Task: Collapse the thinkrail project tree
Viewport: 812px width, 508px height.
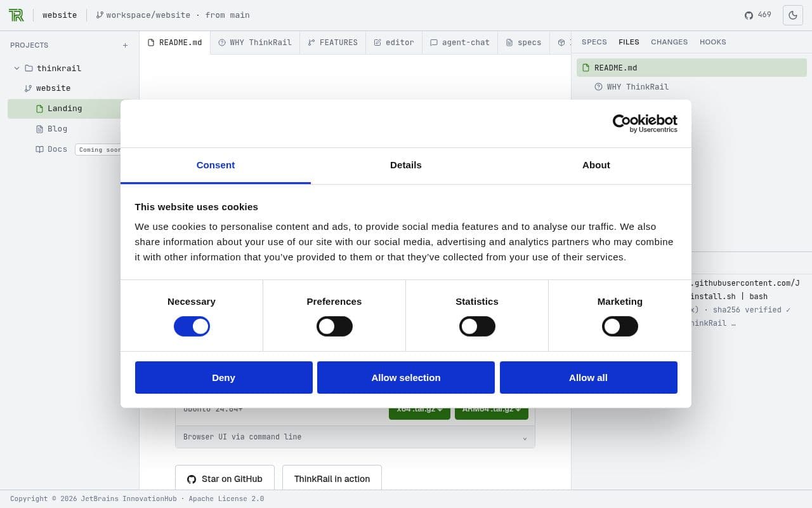Action: coord(16,68)
